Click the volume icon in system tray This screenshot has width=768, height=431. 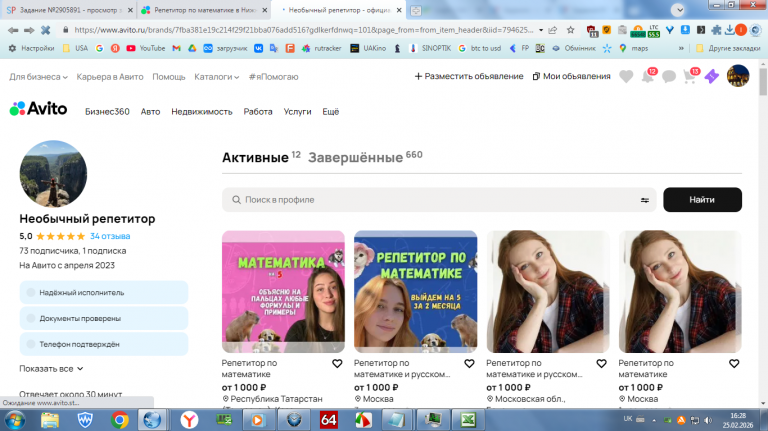(x=708, y=420)
